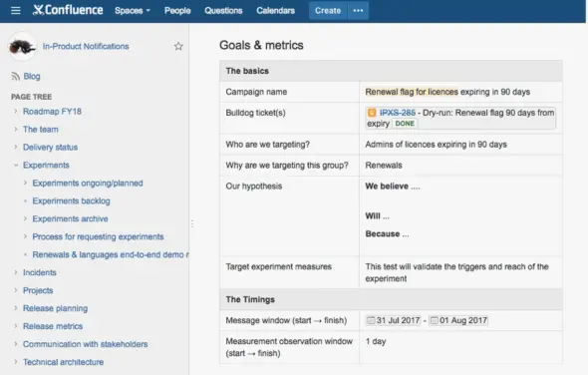Screen dimensions: 588x375
Task: Click 'The Timings' section header
Action: coord(250,299)
